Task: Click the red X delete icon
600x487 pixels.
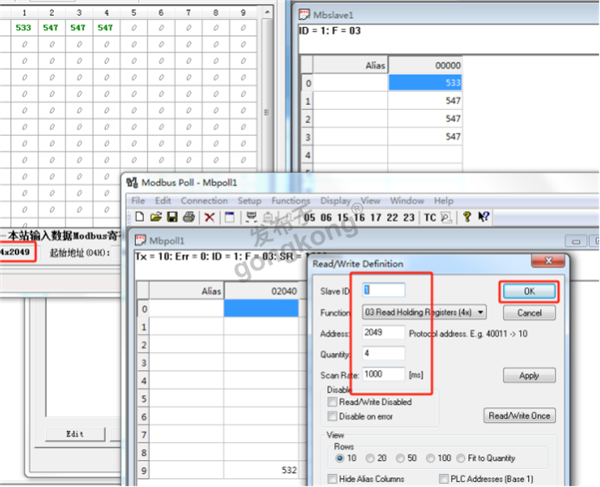Action: [209, 217]
